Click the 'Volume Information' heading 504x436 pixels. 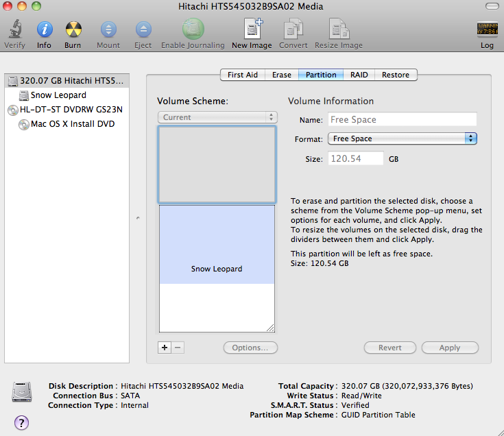(331, 101)
